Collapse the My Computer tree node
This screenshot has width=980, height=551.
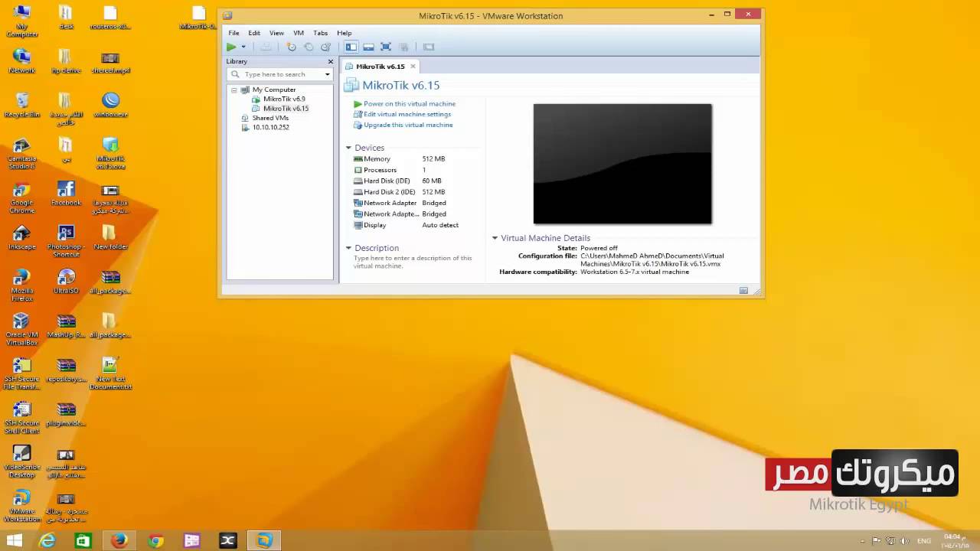pos(235,90)
